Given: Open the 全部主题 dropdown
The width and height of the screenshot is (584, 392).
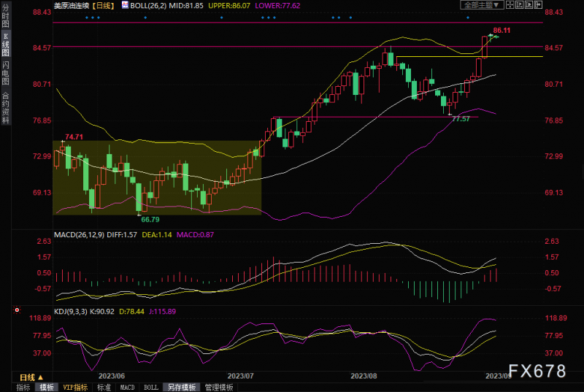Looking at the screenshot, I should tap(482, 5).
